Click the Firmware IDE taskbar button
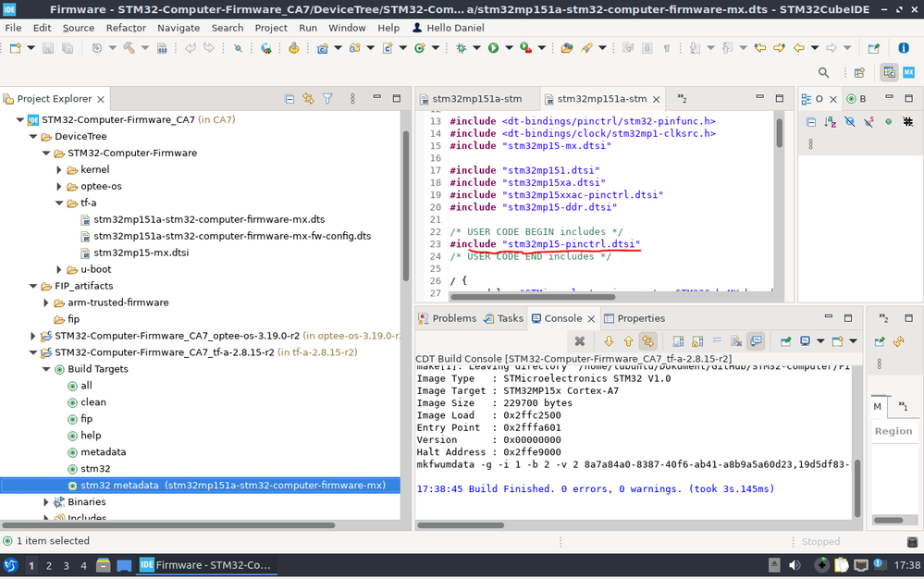The width and height of the screenshot is (924, 579). [205, 565]
